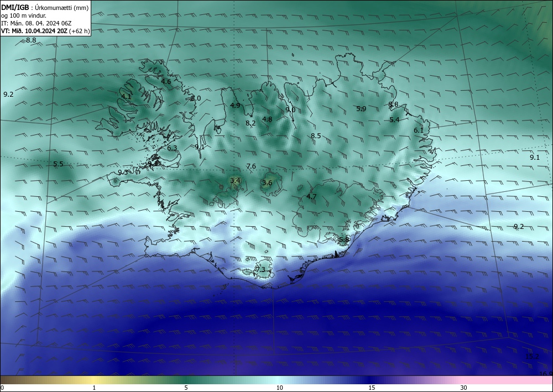Click the 5.8 value label
Image resolution: width=553 pixels, height=392 pixels.
(x=344, y=240)
